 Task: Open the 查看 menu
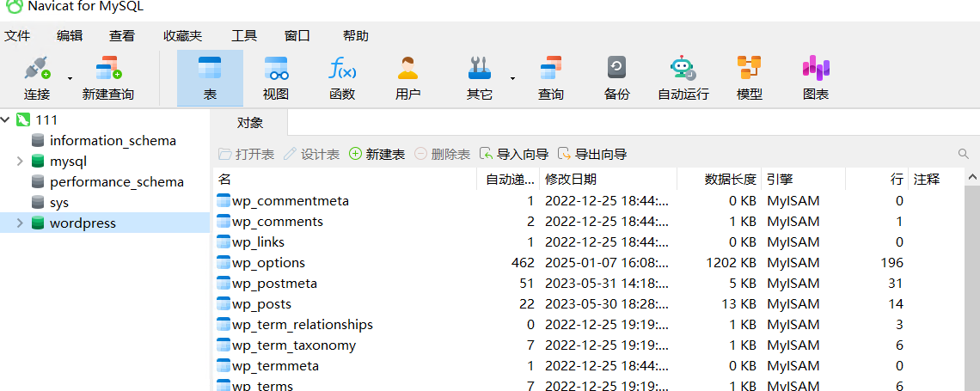[122, 35]
